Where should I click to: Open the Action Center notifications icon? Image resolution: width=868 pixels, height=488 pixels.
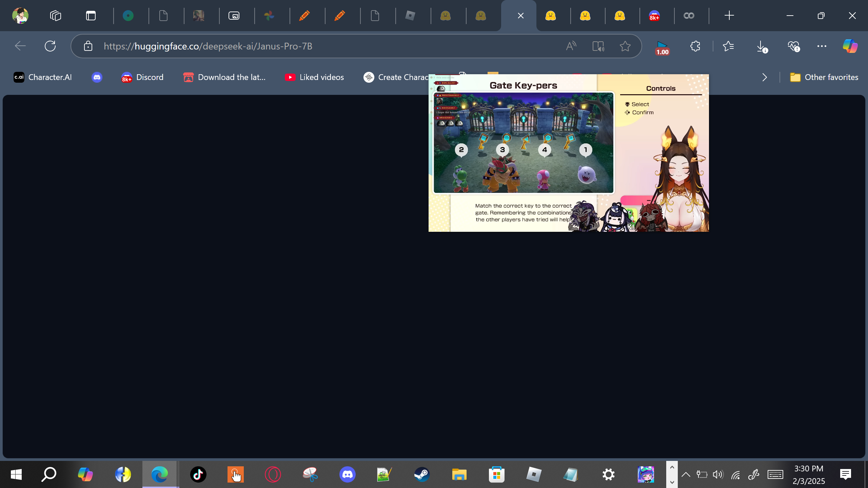tap(846, 474)
